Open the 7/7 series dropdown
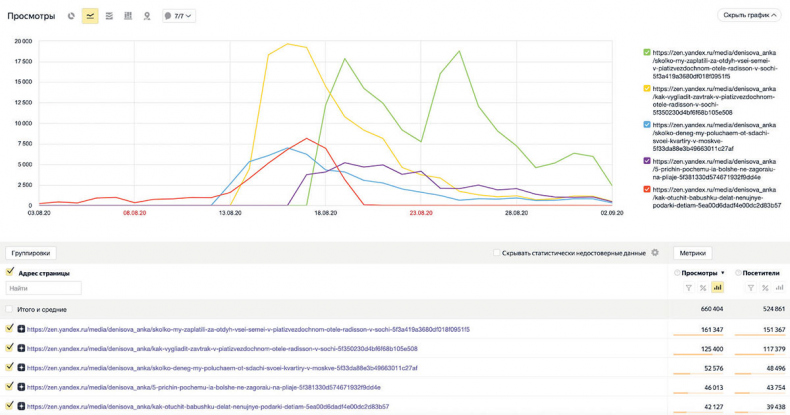This screenshot has width=790, height=415. [178, 16]
